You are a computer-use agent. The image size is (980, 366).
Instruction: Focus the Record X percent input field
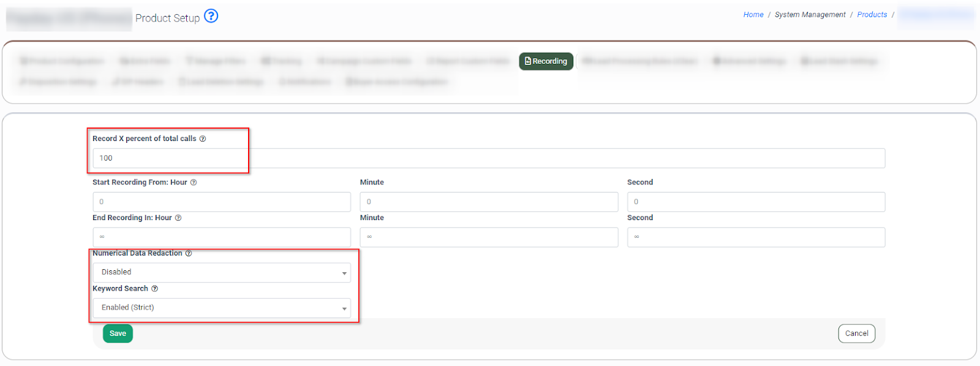tap(488, 158)
